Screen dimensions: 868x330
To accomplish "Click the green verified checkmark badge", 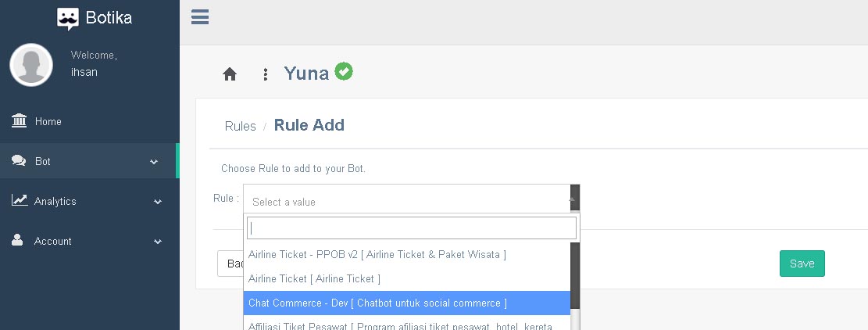I will [x=344, y=71].
